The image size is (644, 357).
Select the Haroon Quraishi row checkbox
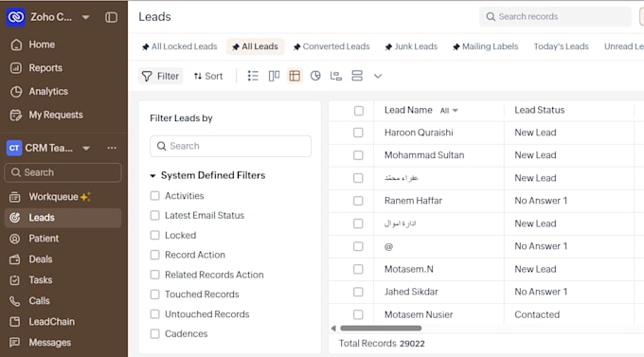[358, 133]
